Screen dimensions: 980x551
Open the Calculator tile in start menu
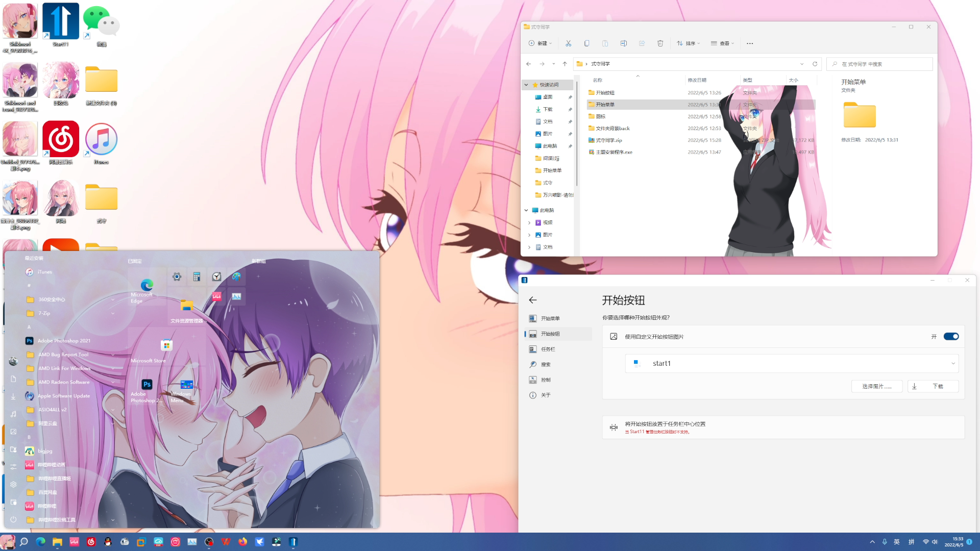pos(197,277)
